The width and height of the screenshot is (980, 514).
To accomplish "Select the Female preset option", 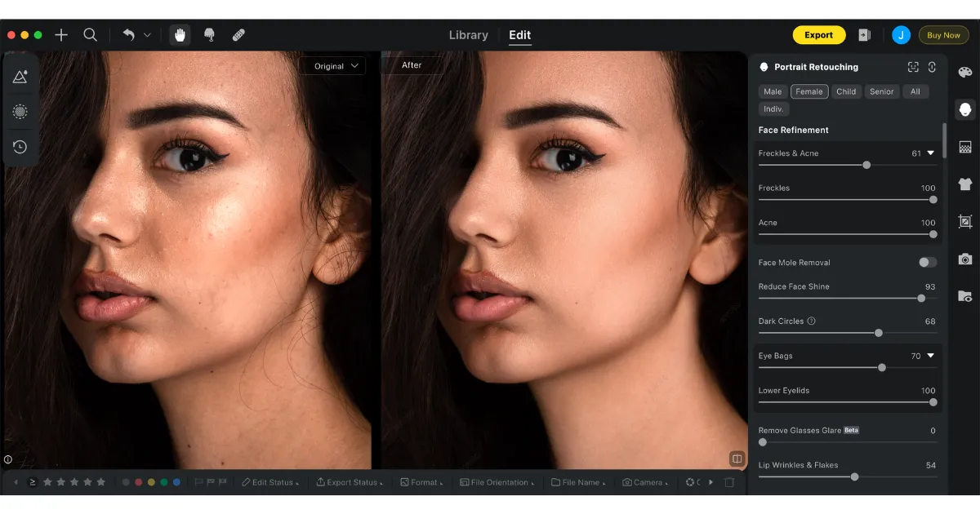I will [x=809, y=91].
